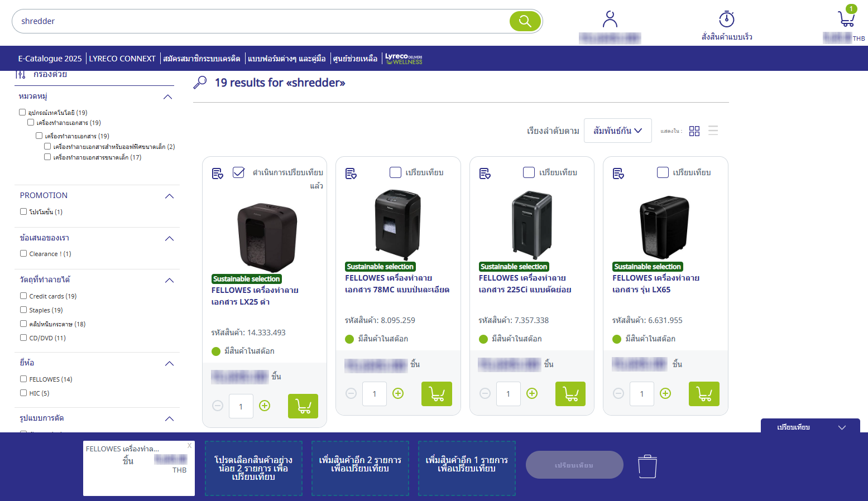Open the shopping cart icon
This screenshot has height=501, width=868.
[847, 19]
